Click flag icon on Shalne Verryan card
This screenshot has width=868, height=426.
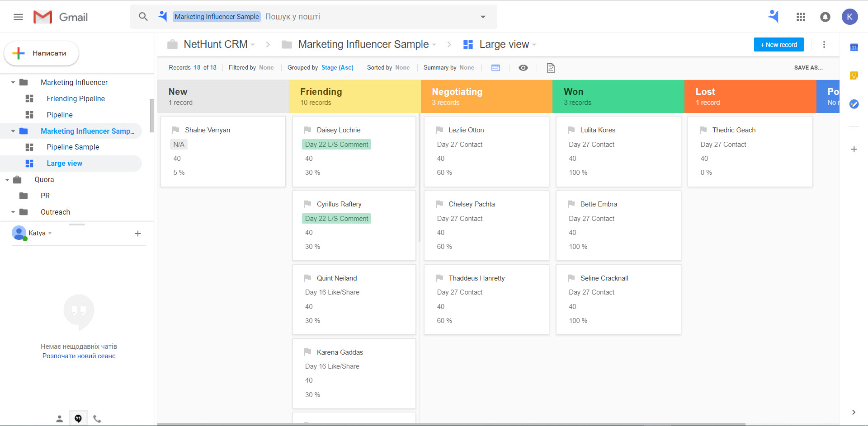(x=176, y=130)
